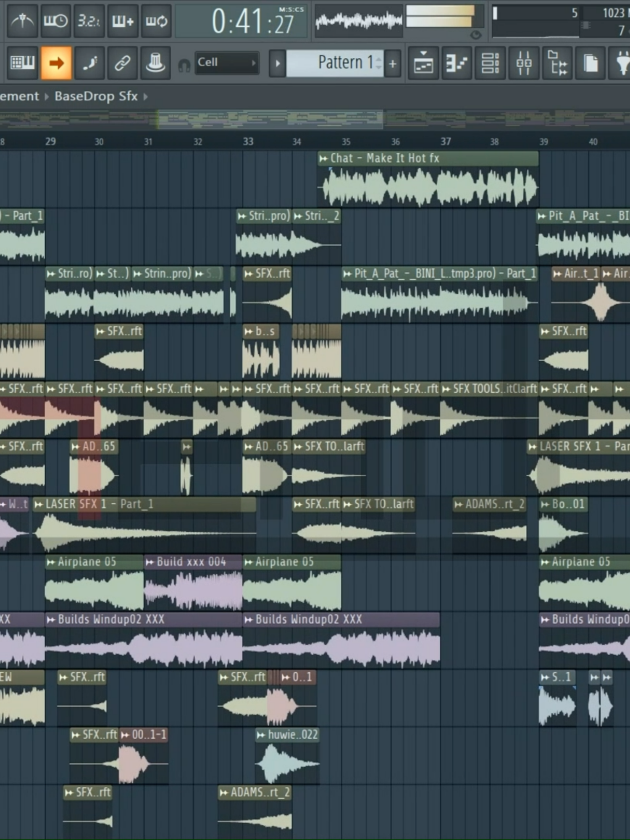Screen dimensions: 630x840
Task: Step pattern number with up-down arrows
Action: coord(378,63)
